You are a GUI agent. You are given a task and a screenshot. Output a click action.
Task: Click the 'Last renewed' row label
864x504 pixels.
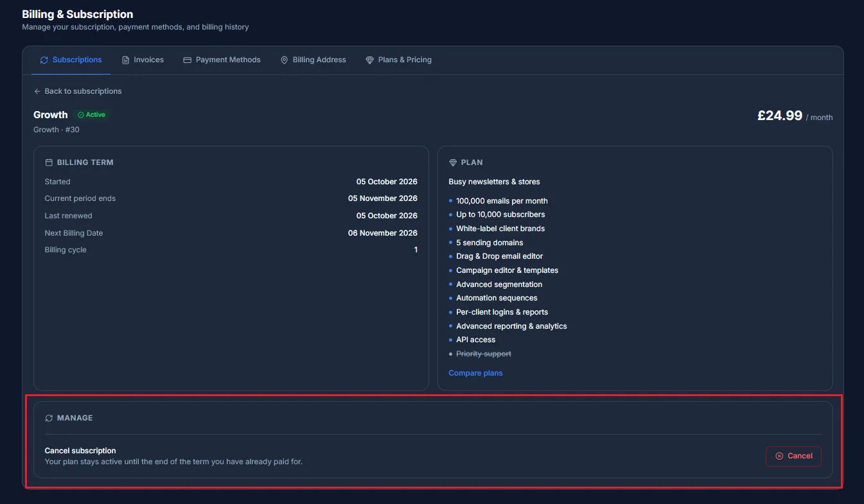[69, 216]
